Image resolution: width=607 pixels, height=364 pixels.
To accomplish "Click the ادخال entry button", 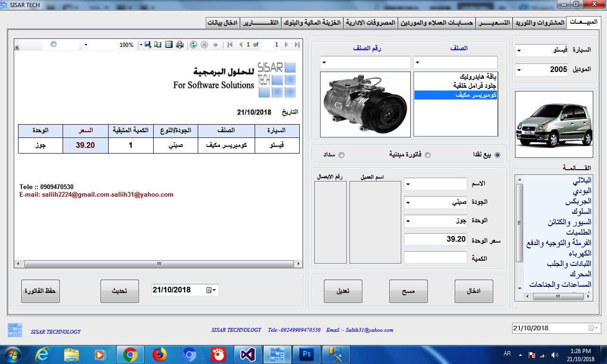I will 474,291.
